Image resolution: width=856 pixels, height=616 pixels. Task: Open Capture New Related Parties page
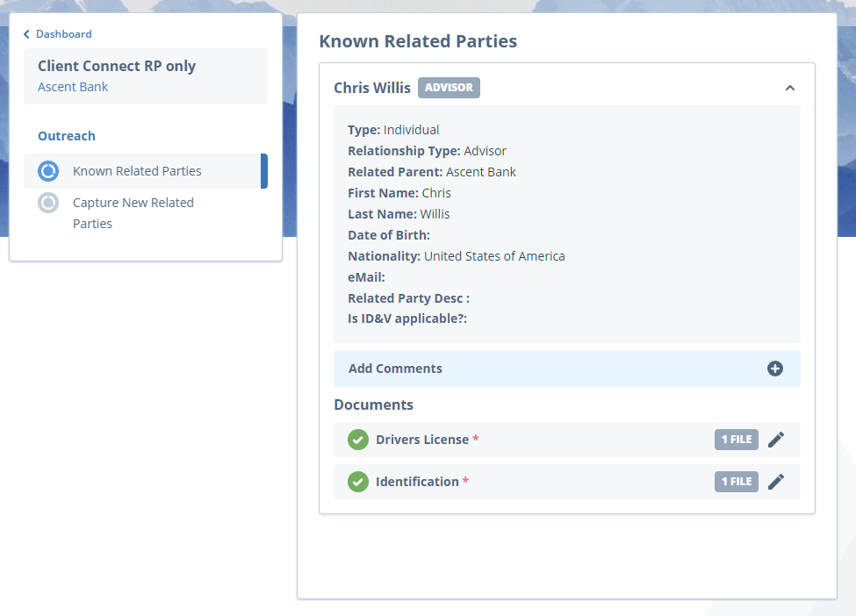pyautogui.click(x=133, y=212)
